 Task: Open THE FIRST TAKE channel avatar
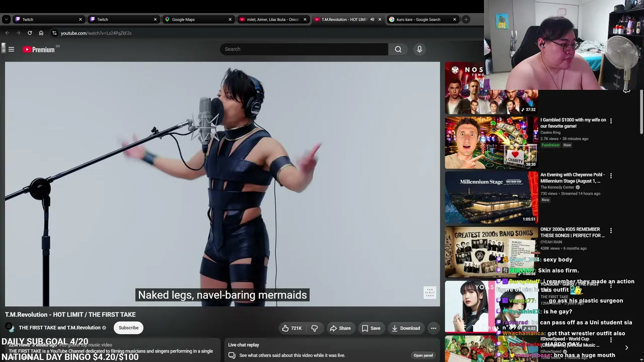pyautogui.click(x=10, y=328)
